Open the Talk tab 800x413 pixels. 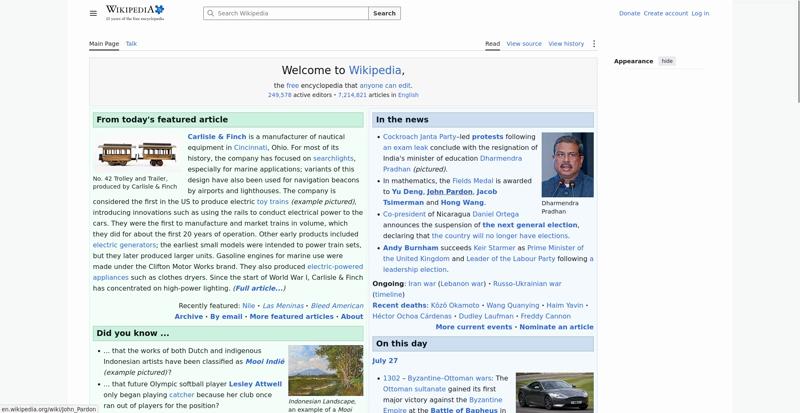pyautogui.click(x=131, y=44)
